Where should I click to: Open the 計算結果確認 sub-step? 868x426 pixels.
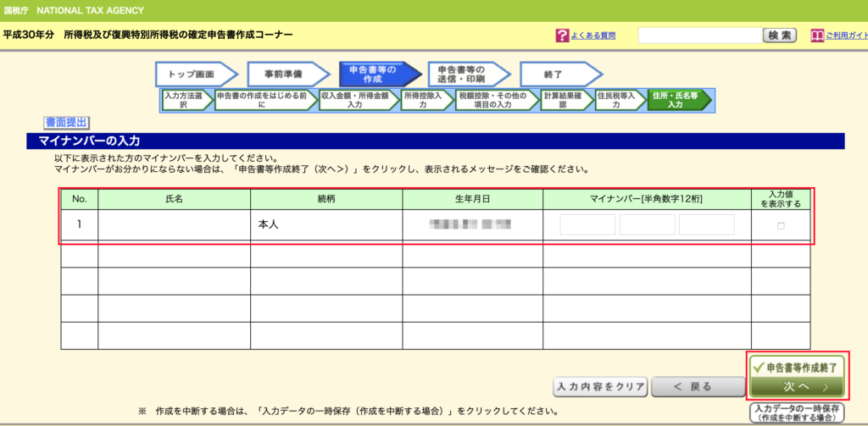point(563,101)
